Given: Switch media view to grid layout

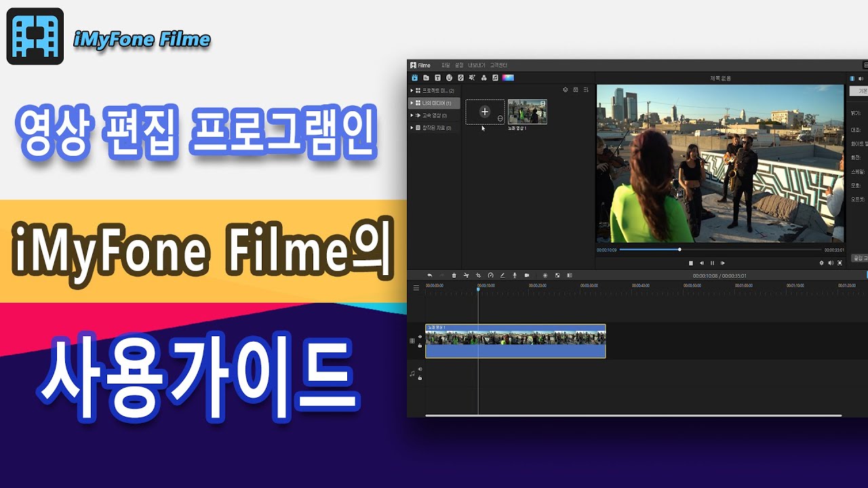Looking at the screenshot, I should [x=576, y=89].
